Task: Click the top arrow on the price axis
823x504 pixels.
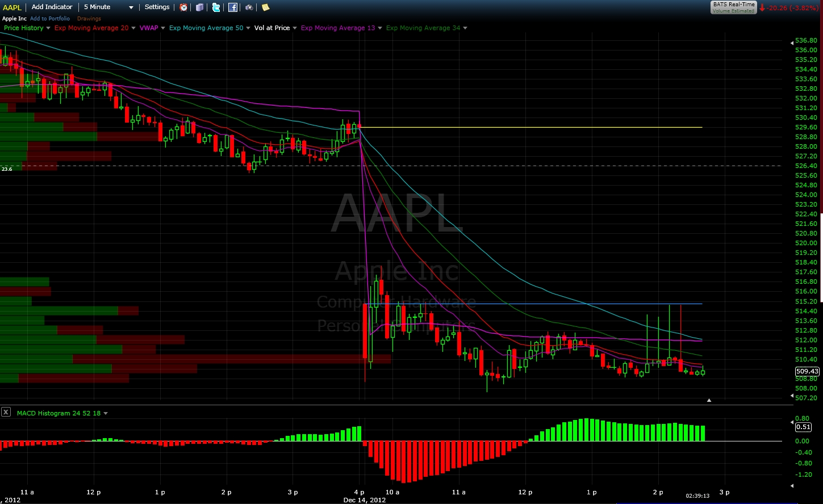Action: click(792, 43)
